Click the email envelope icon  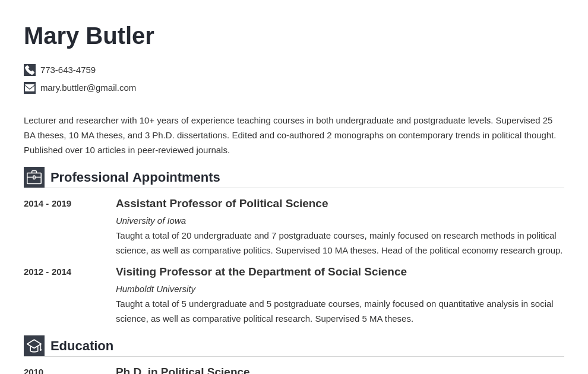click(x=30, y=88)
